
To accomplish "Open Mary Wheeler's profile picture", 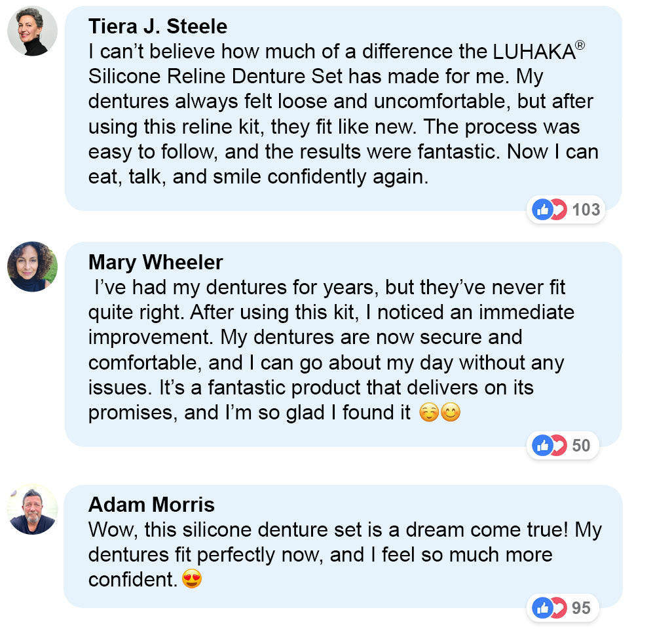I will (32, 267).
